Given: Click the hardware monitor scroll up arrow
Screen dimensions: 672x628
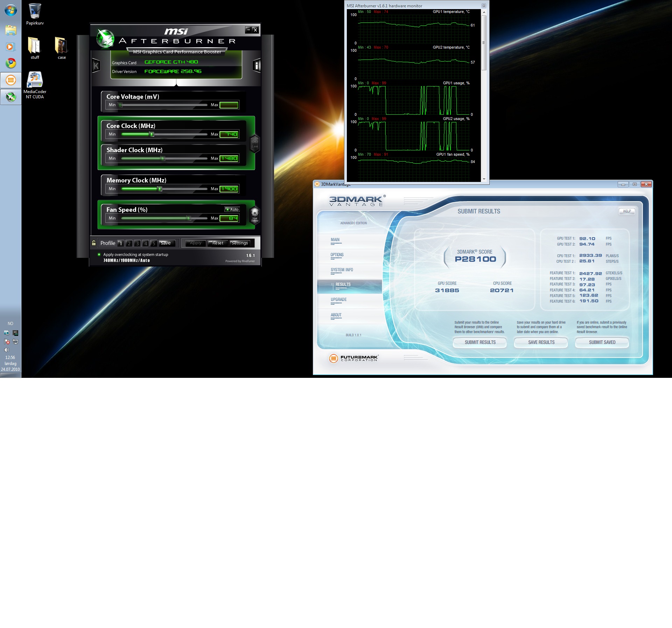Looking at the screenshot, I should coord(484,12).
